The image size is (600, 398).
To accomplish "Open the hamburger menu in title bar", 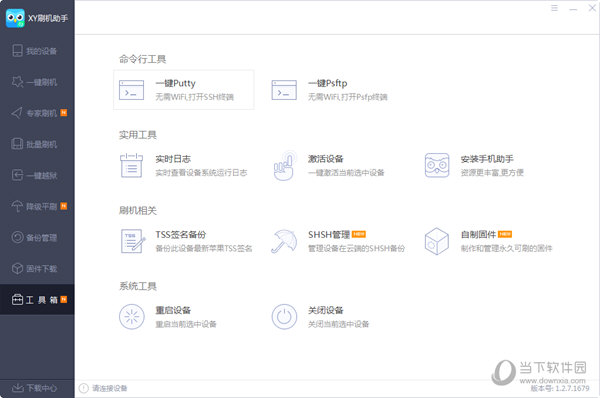I will pos(554,8).
